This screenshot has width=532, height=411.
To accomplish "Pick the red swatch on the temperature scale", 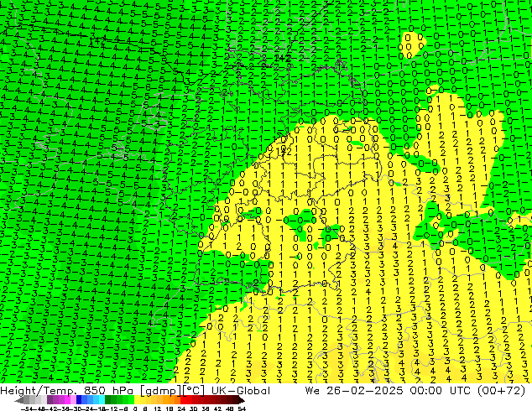I will pos(200,401).
